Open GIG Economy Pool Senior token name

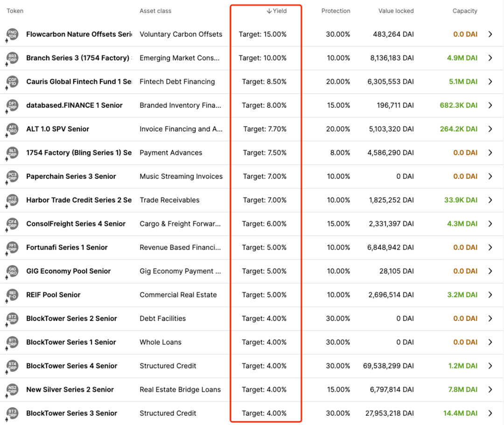(x=69, y=271)
